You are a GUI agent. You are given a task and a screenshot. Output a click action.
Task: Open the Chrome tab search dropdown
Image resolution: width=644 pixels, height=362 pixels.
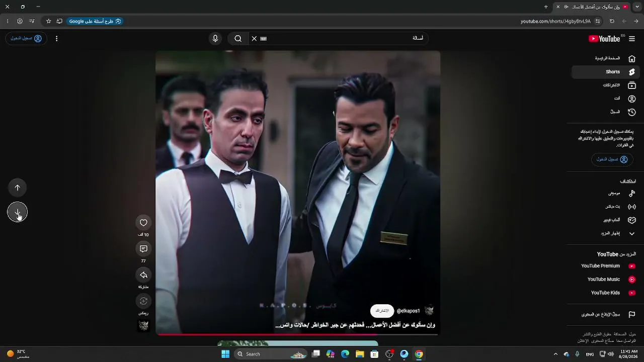tap(637, 7)
